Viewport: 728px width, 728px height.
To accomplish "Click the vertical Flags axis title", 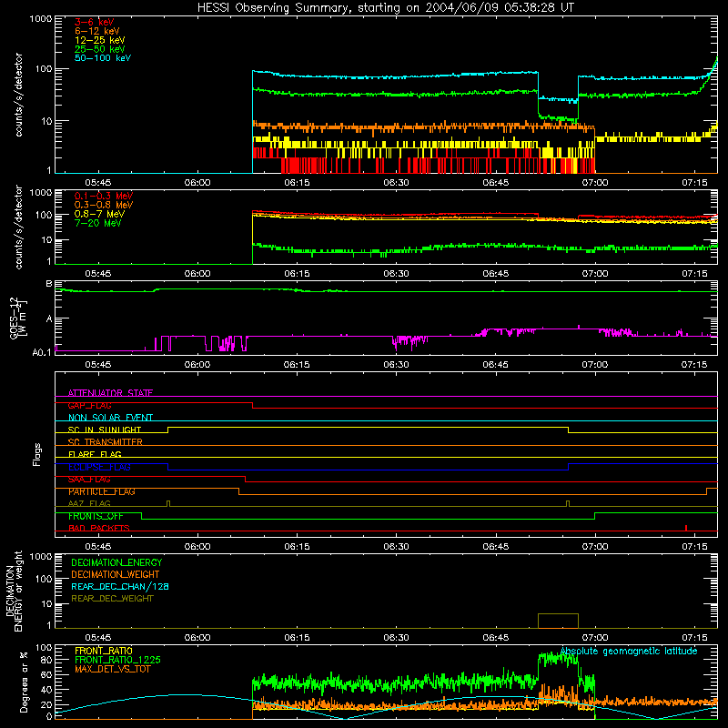I will click(x=37, y=454).
